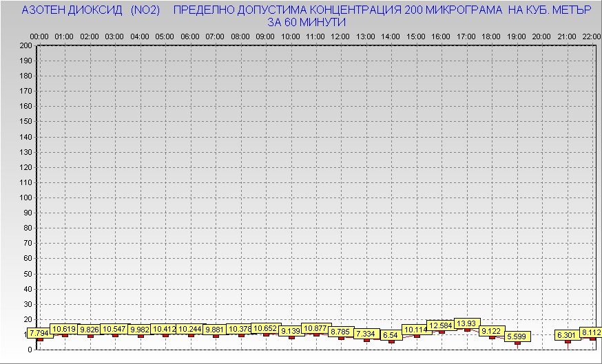Select the 17:00 time axis label
The height and width of the screenshot is (364, 602).
(x=466, y=36)
